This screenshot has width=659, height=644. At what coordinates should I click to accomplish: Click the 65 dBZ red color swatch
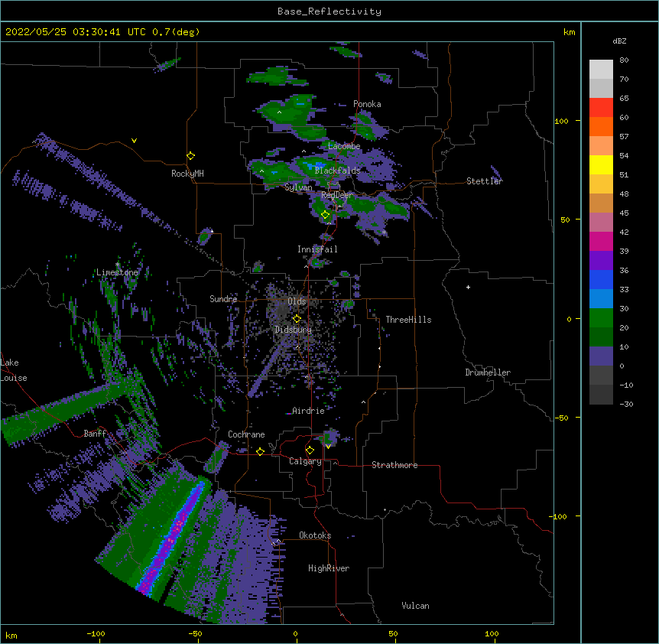point(601,107)
